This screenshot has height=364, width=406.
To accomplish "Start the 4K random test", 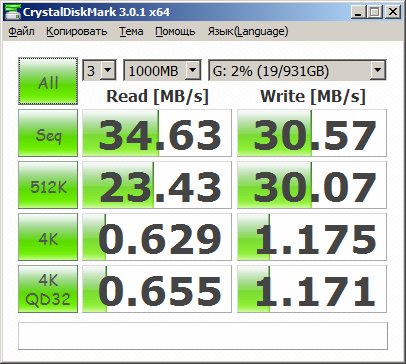I will coord(48,237).
